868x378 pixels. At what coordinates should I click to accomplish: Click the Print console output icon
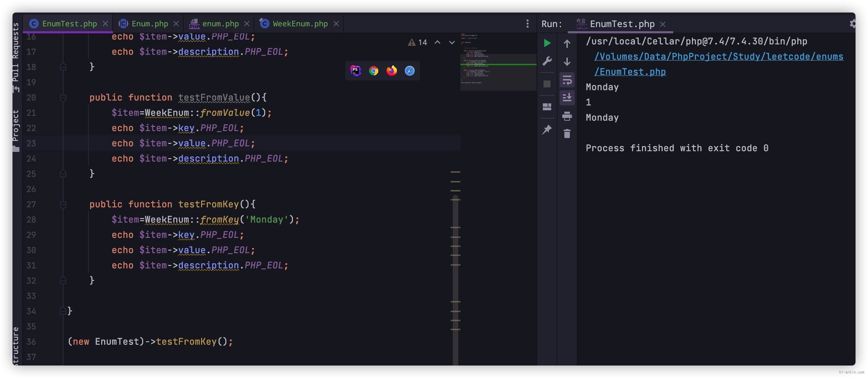[567, 116]
